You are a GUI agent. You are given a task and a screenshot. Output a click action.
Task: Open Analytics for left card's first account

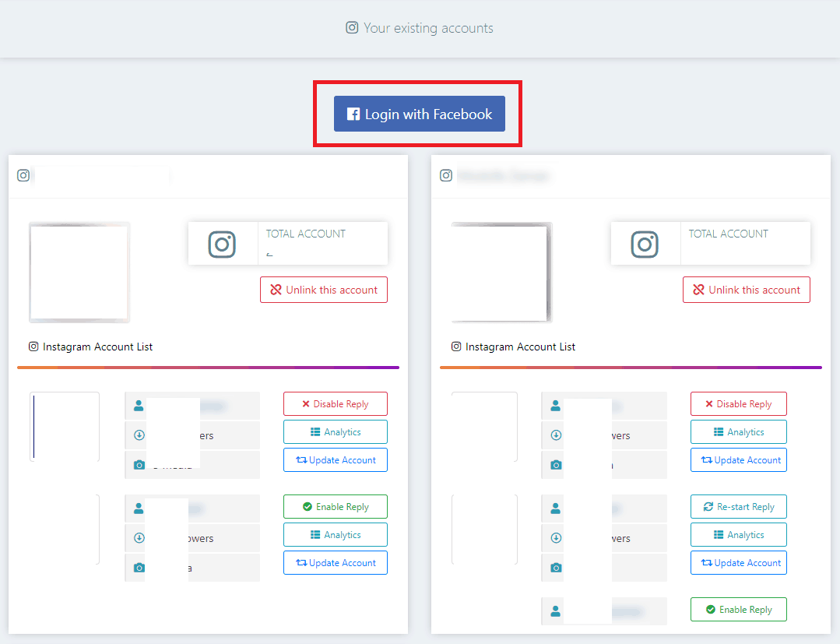pyautogui.click(x=336, y=432)
